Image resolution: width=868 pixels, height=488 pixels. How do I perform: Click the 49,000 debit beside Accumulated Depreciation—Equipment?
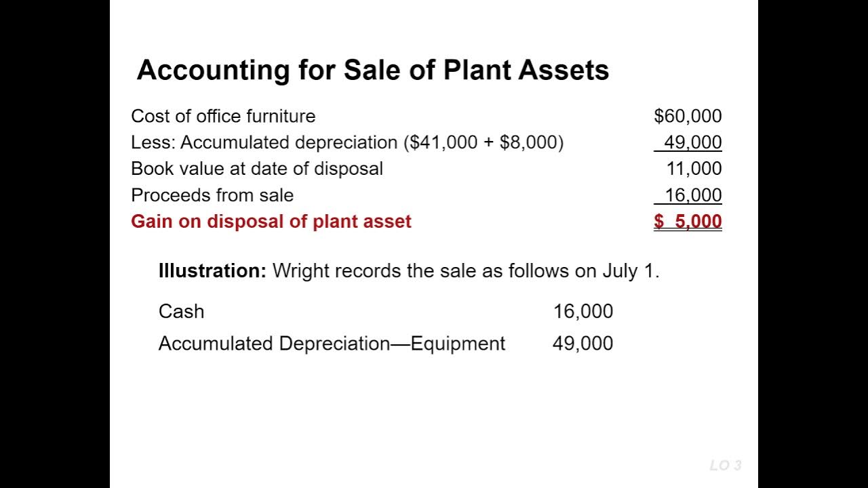(583, 344)
